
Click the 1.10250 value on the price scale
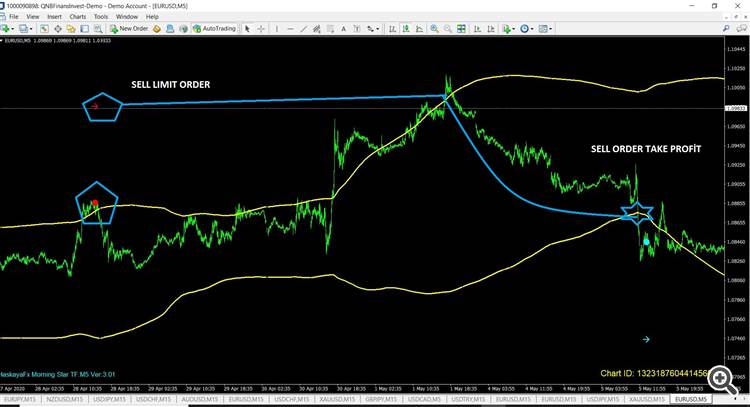[x=736, y=68]
